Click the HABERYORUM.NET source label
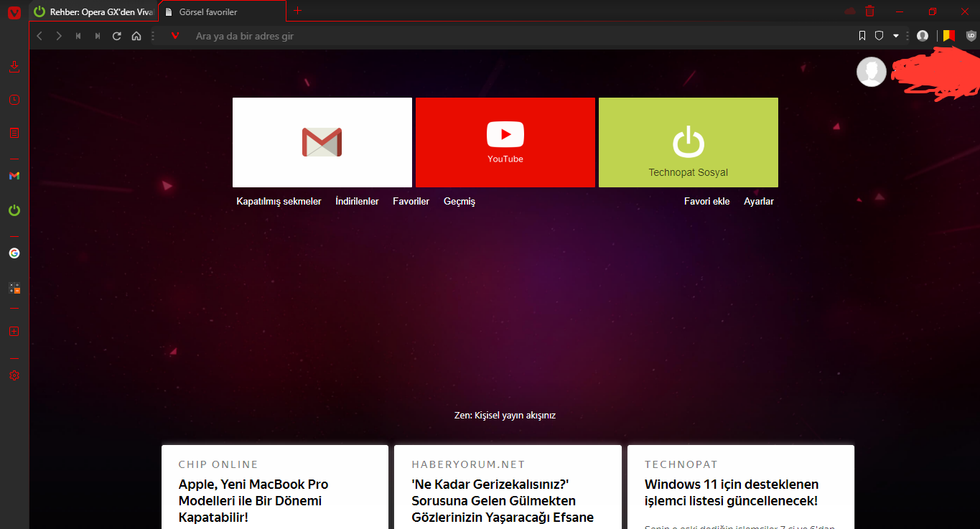 [x=468, y=464]
